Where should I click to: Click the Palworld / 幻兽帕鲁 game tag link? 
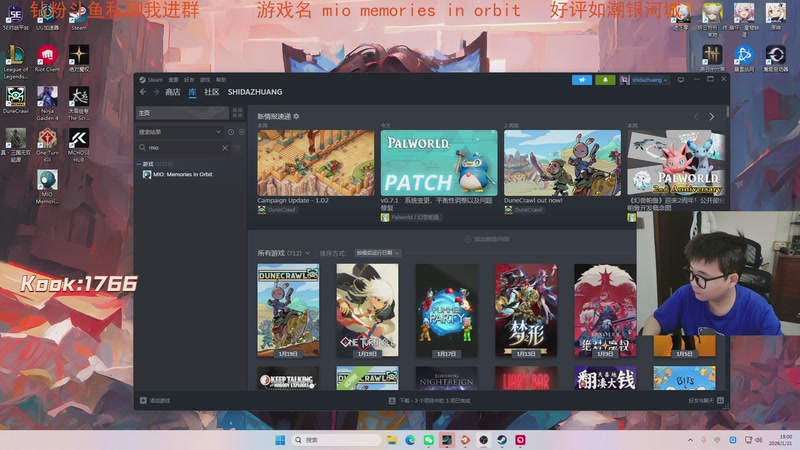410,217
